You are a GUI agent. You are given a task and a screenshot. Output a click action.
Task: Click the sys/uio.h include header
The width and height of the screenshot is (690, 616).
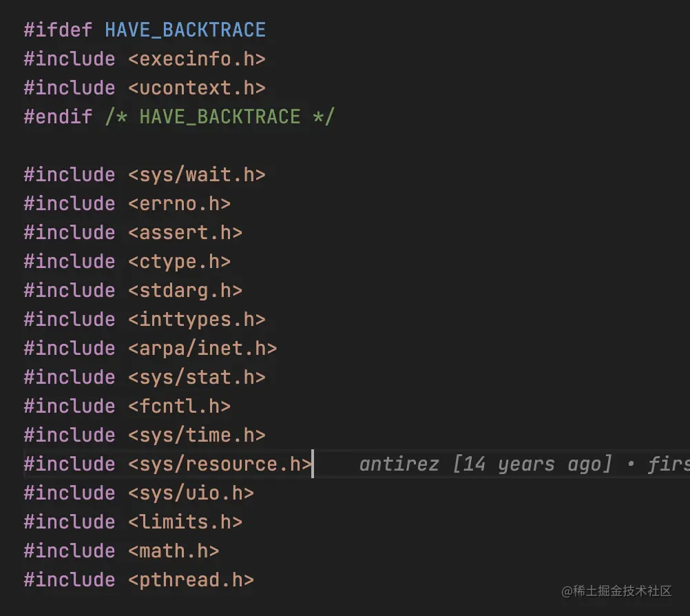[191, 493]
